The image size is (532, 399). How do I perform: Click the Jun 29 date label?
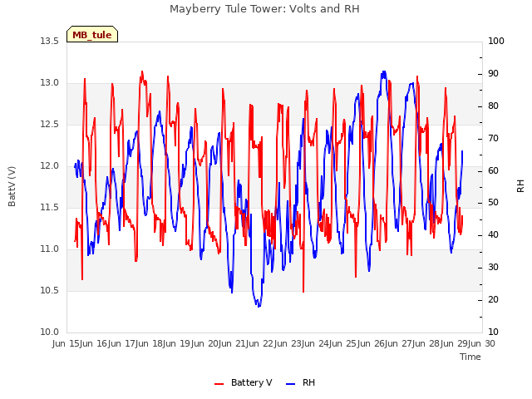[454, 343]
